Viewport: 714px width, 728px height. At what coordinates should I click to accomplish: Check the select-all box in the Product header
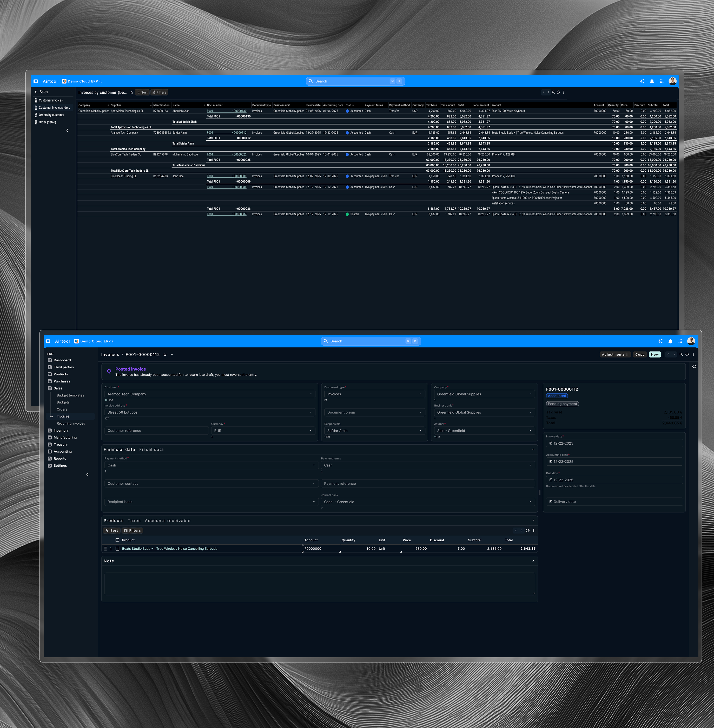coord(117,540)
